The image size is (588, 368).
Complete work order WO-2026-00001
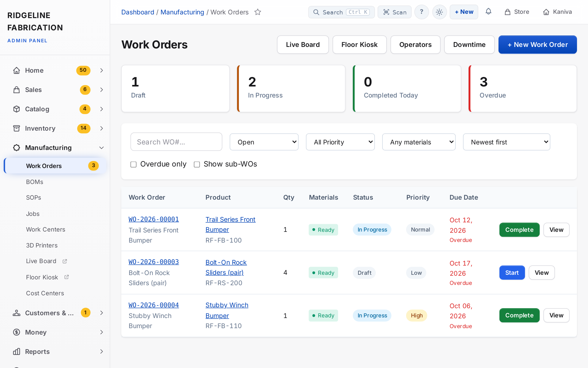pos(519,230)
